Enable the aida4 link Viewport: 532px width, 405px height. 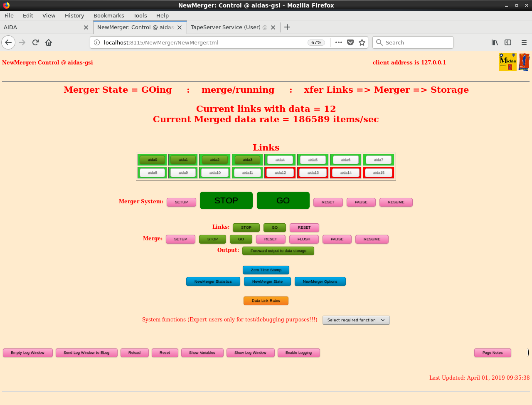tap(280, 160)
